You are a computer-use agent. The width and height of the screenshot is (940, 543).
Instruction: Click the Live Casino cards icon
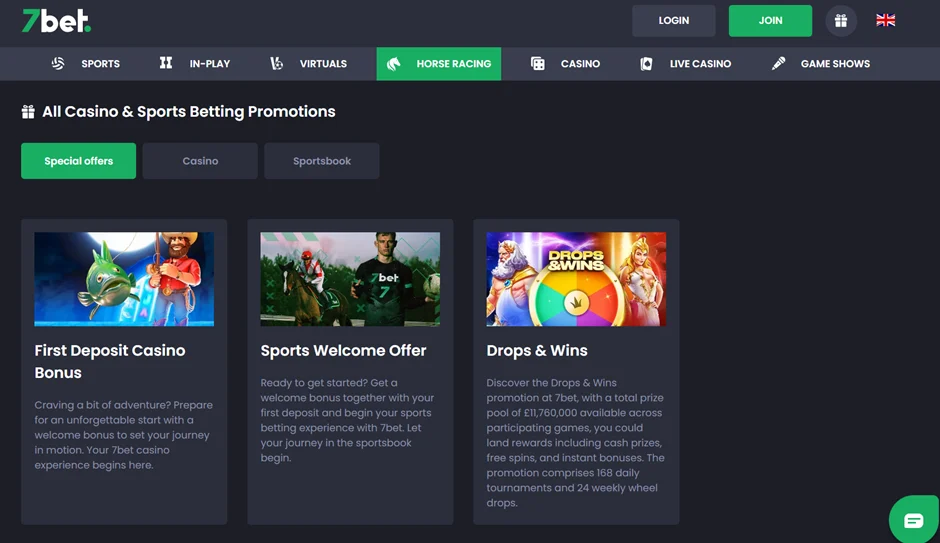[x=647, y=64]
